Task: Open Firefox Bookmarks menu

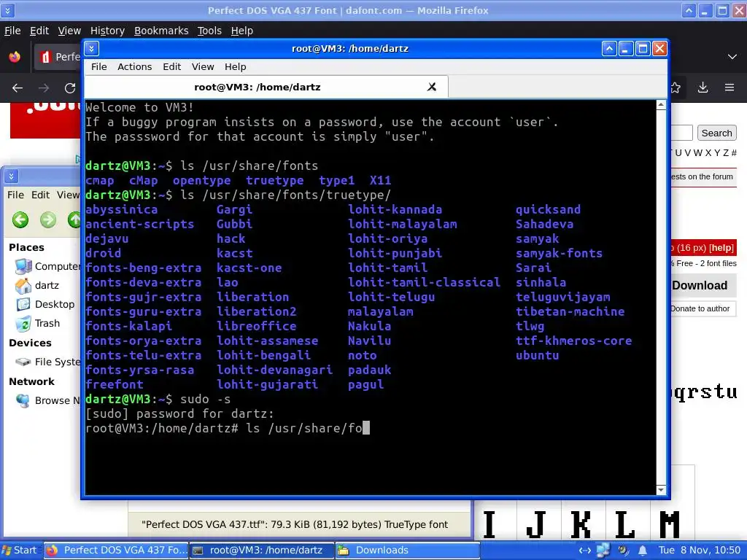Action: 161,31
